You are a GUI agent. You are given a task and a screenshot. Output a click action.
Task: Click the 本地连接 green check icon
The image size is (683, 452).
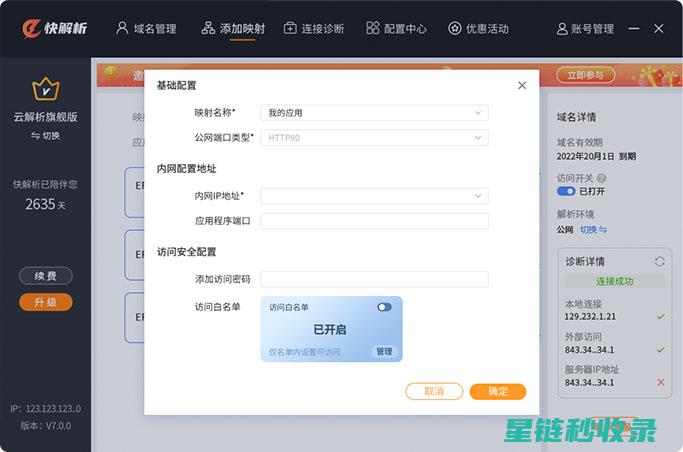pyautogui.click(x=660, y=317)
